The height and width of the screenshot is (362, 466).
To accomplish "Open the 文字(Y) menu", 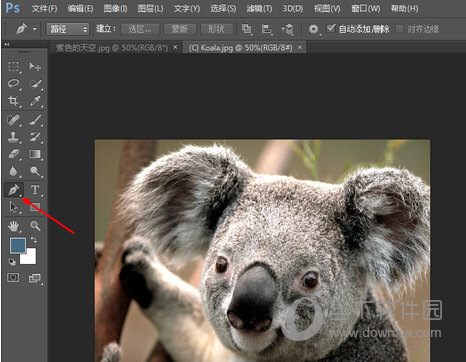I will pos(187,8).
